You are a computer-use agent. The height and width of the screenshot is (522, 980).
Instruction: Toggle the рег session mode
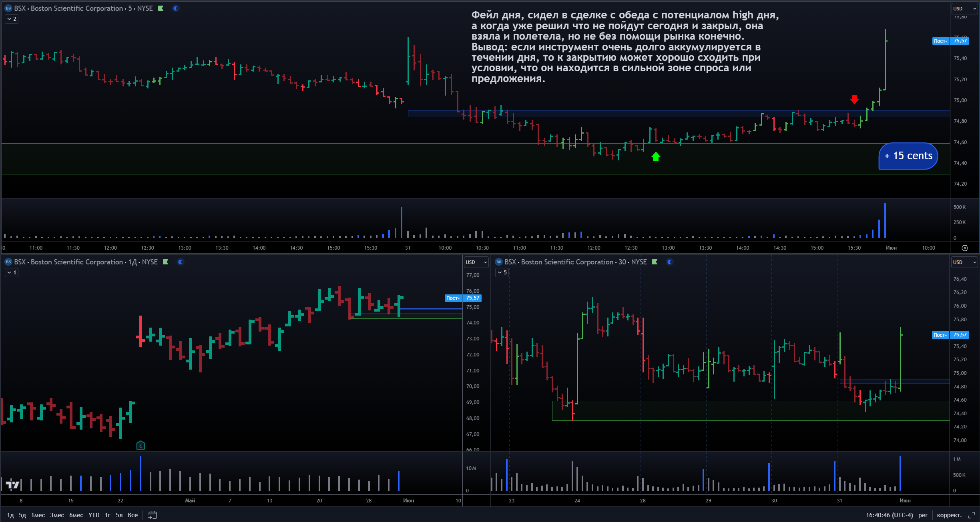(923, 515)
